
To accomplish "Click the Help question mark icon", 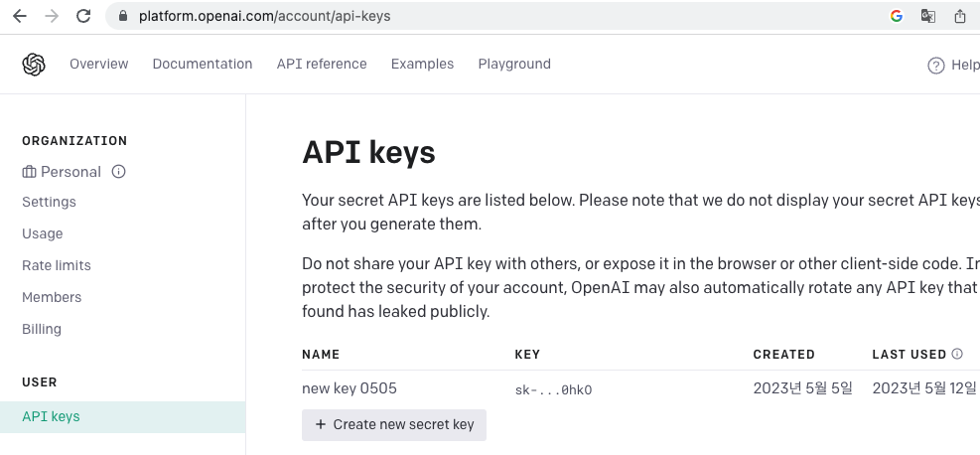I will pos(935,66).
